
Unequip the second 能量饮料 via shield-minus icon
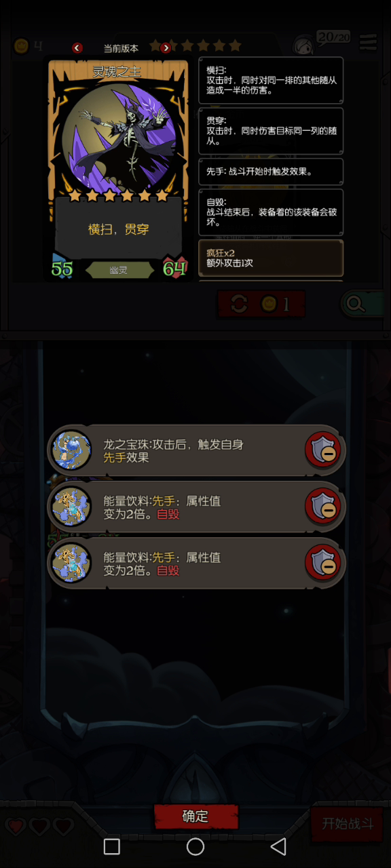pos(323,563)
